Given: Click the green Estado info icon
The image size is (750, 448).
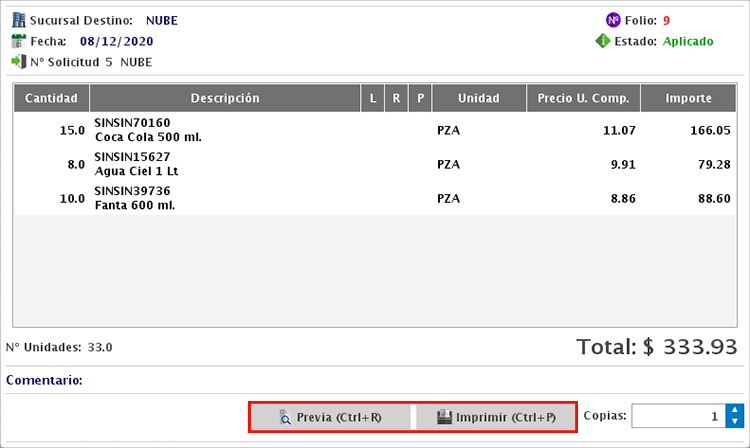Looking at the screenshot, I should click(603, 42).
